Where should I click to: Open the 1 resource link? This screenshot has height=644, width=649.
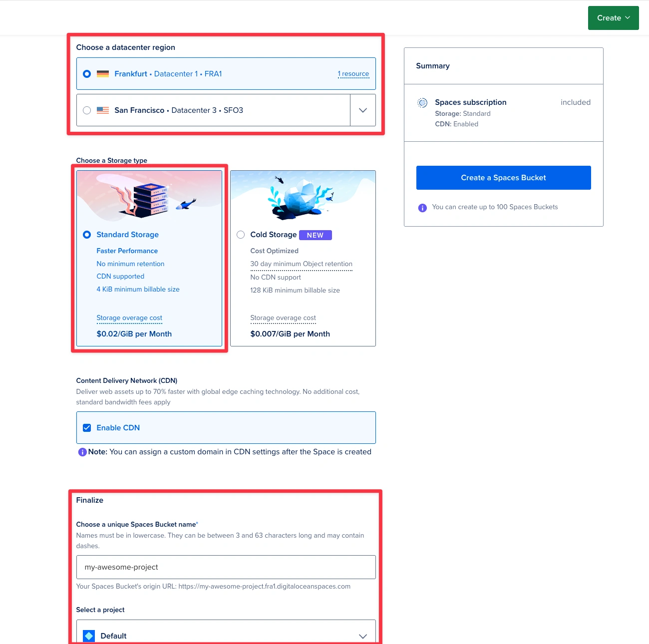click(x=353, y=74)
